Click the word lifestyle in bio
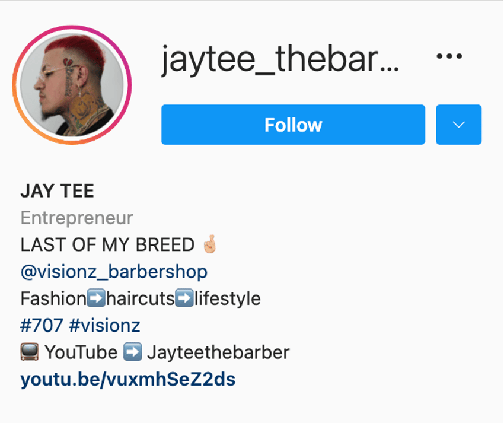504x423 pixels. [228, 298]
